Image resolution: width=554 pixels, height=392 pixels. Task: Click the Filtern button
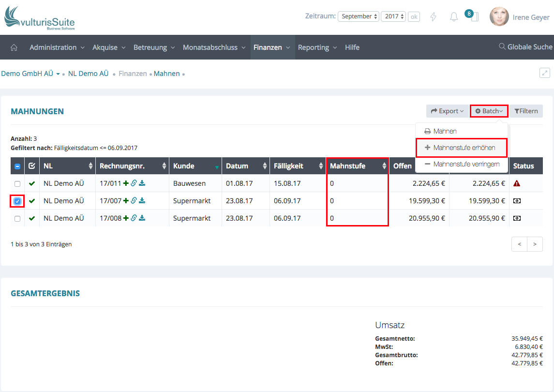(x=526, y=111)
